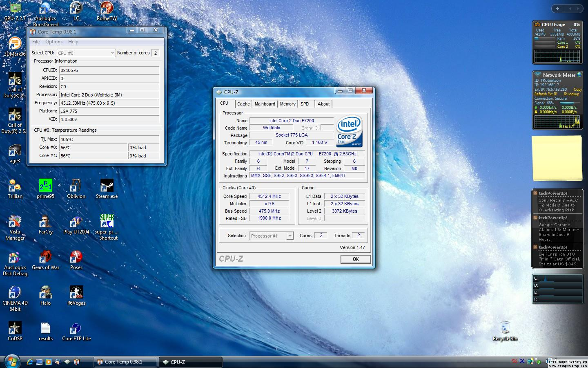Open the Oblivion desktop shortcut

click(x=76, y=189)
